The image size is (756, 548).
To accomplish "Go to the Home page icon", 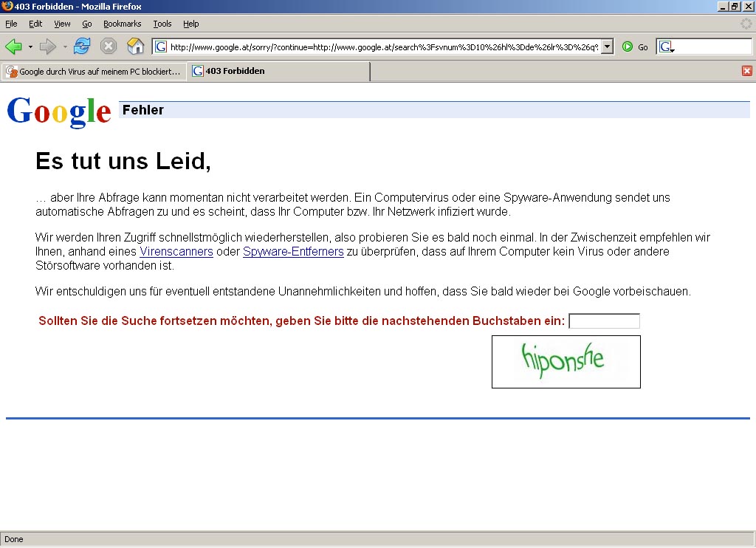I will coord(136,47).
